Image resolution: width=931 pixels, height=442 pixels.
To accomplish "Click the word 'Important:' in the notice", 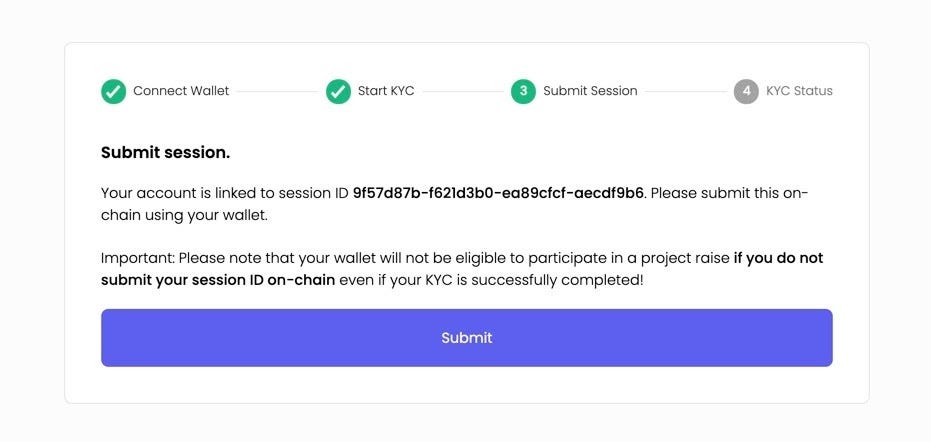I will pyautogui.click(x=138, y=258).
